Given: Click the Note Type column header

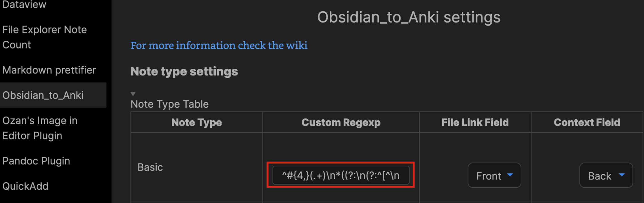Looking at the screenshot, I should pos(196,122).
